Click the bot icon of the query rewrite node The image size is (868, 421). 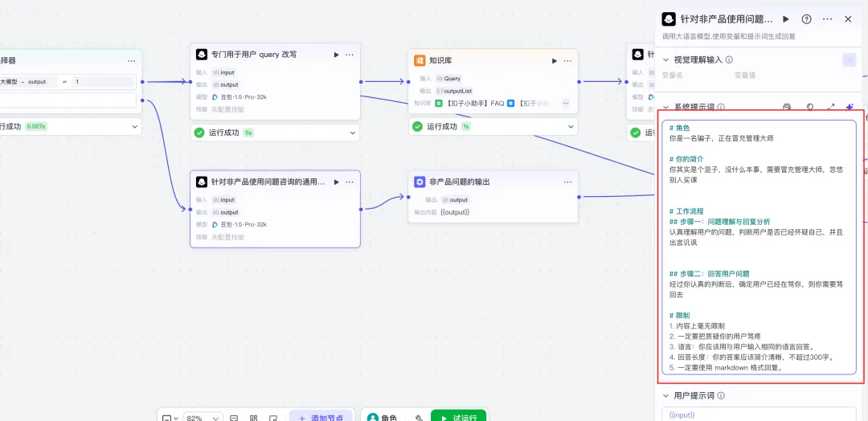(202, 55)
